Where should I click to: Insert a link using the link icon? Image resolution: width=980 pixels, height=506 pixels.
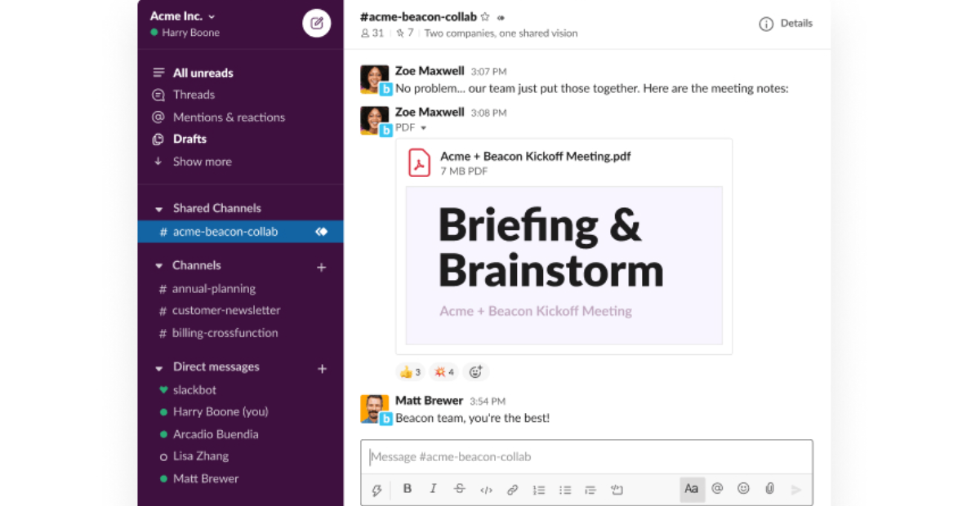512,489
